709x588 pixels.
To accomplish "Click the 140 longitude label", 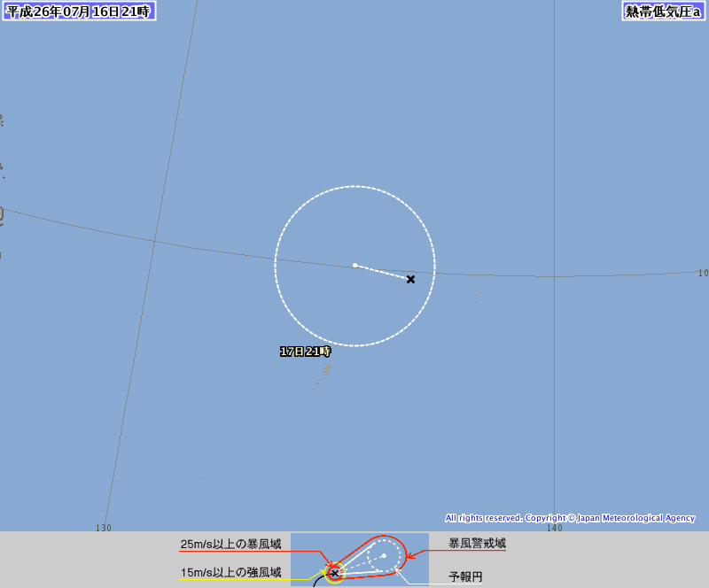I will point(555,528).
